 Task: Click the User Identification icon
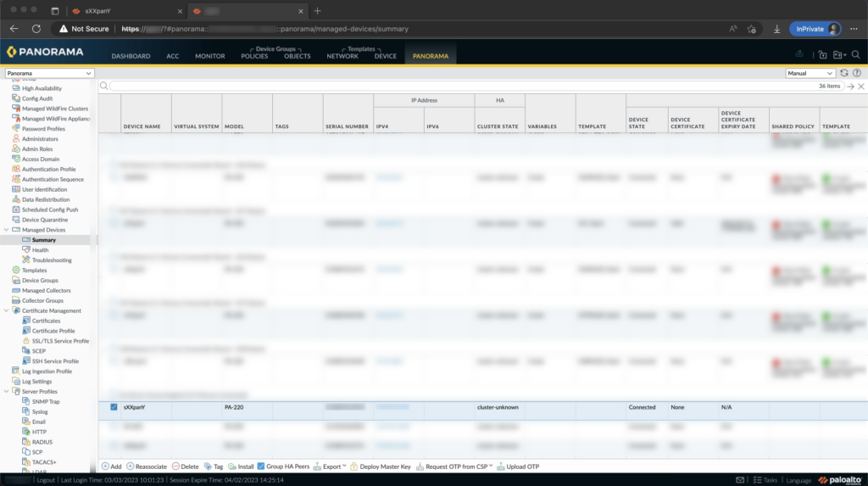click(16, 189)
